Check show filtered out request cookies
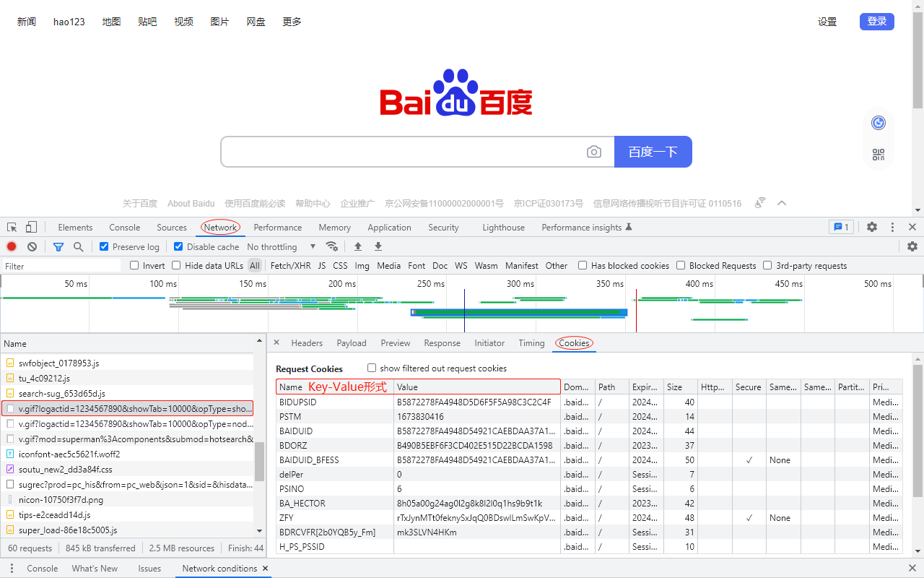This screenshot has height=578, width=924. pos(372,368)
